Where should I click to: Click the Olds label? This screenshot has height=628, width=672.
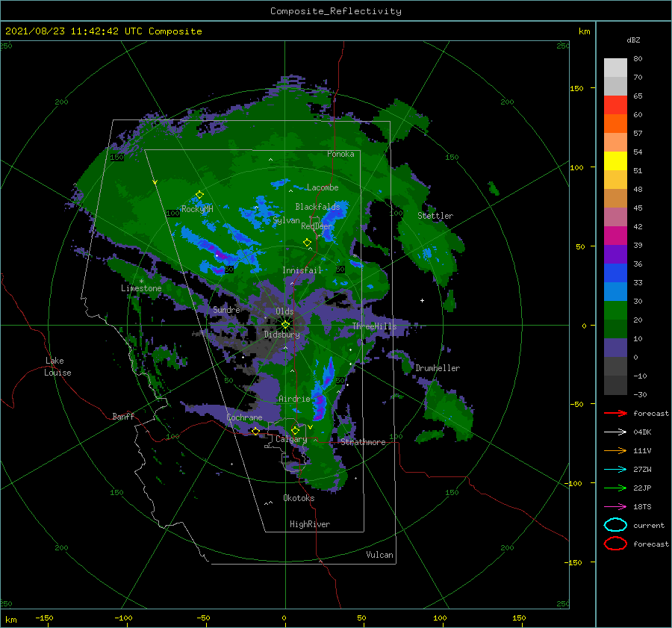tap(284, 311)
